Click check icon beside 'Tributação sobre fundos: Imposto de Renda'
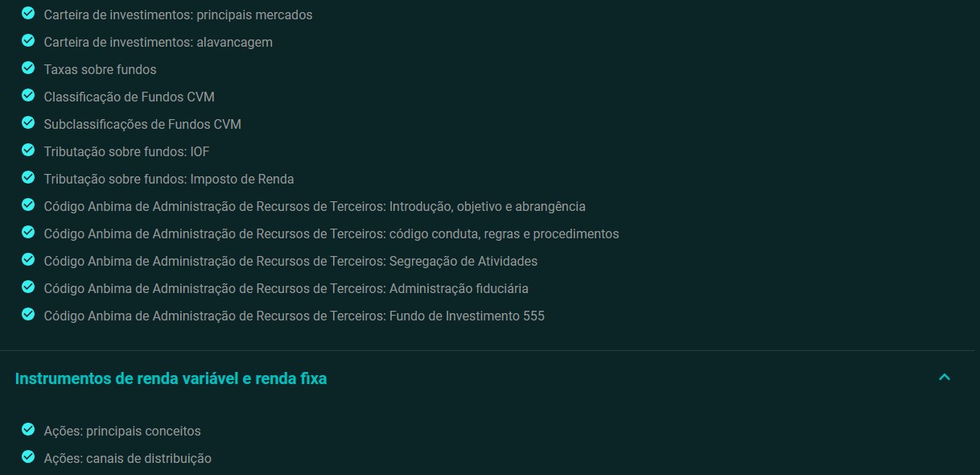980x475 pixels. [x=28, y=178]
